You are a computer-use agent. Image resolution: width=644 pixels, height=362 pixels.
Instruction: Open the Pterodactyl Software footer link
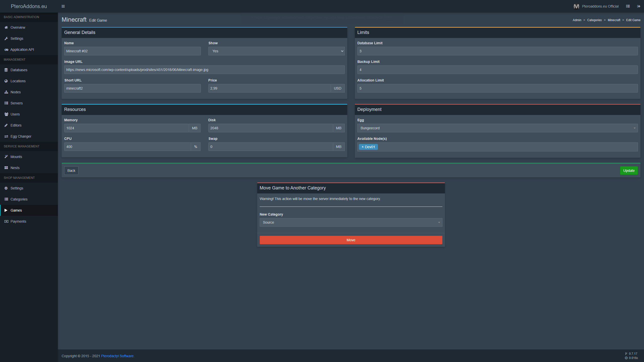coord(117,356)
